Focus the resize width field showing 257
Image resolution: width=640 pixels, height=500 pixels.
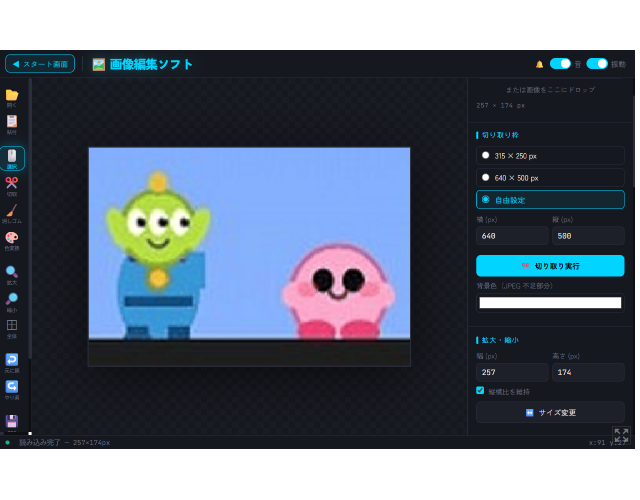(x=512, y=372)
